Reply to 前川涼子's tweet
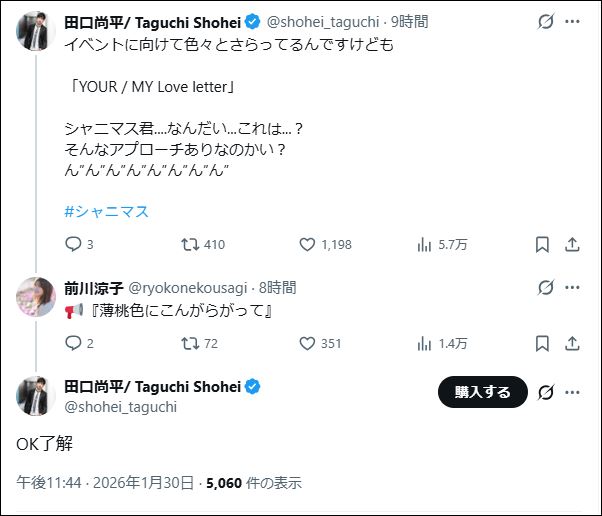Screen dimensions: 602x516 pos(73,343)
